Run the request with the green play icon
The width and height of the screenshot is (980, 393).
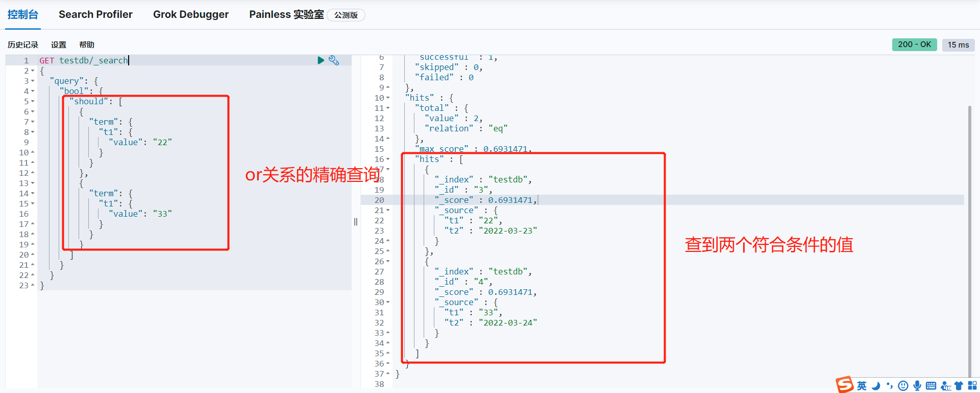pyautogui.click(x=321, y=60)
